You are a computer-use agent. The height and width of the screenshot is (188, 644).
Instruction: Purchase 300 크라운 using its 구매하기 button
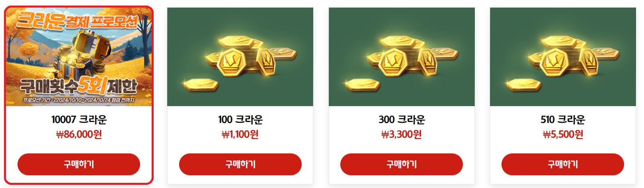402,164
